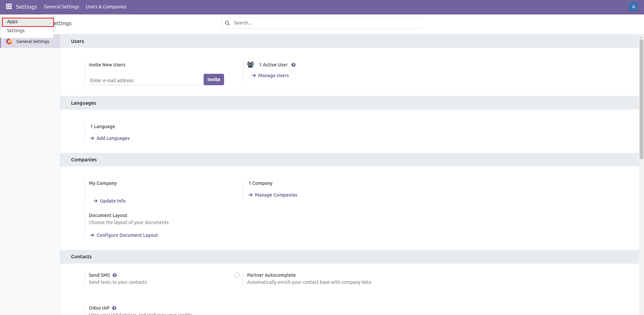Click the user avatar in the top corner
The height and width of the screenshot is (315, 644).
pyautogui.click(x=633, y=6)
